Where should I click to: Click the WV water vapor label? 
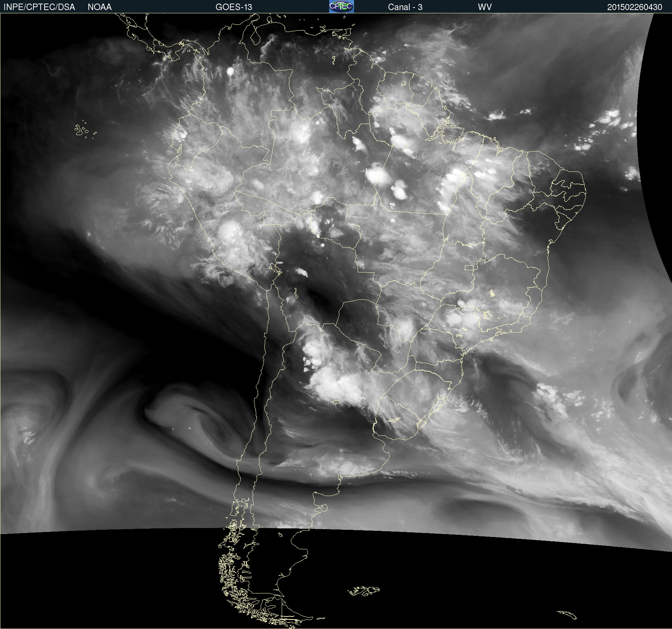click(484, 7)
